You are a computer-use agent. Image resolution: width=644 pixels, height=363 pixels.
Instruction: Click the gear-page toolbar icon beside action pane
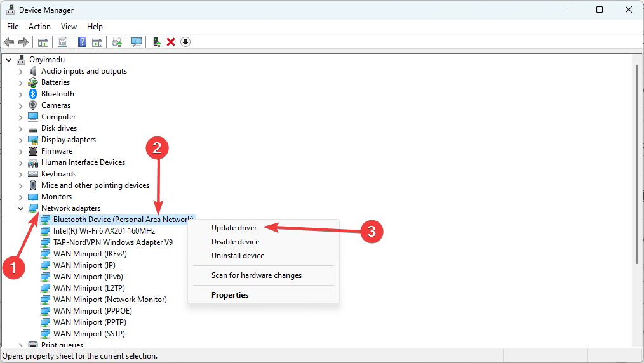(117, 42)
